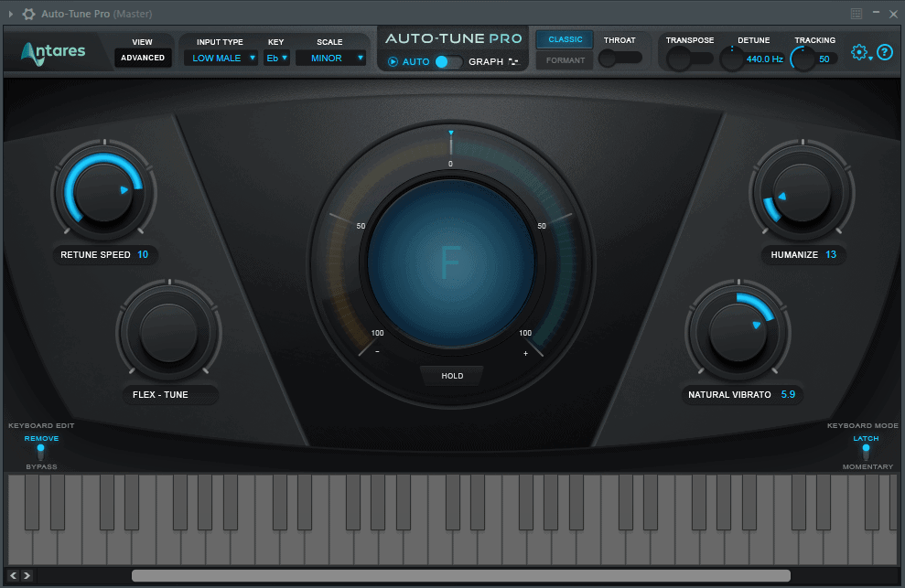The width and height of the screenshot is (905, 588).
Task: Switch the AUTO toggle off
Action: [x=447, y=61]
